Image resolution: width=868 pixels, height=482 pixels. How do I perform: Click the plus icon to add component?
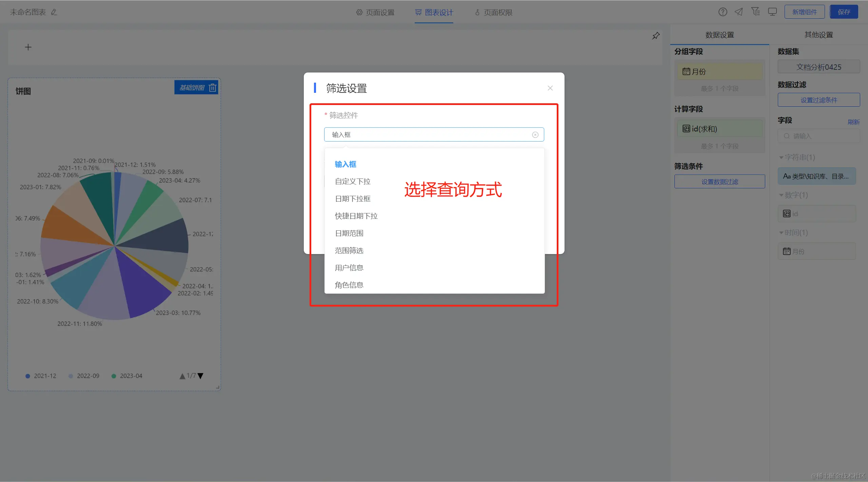(28, 47)
